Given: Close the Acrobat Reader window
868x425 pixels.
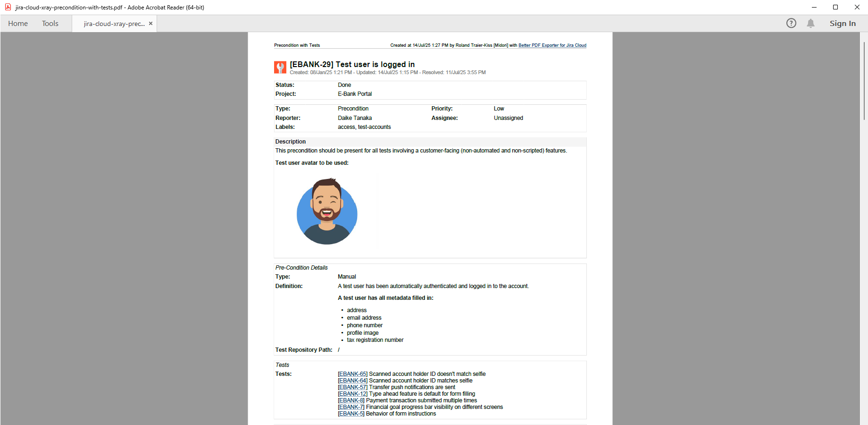Looking at the screenshot, I should click(x=857, y=7).
